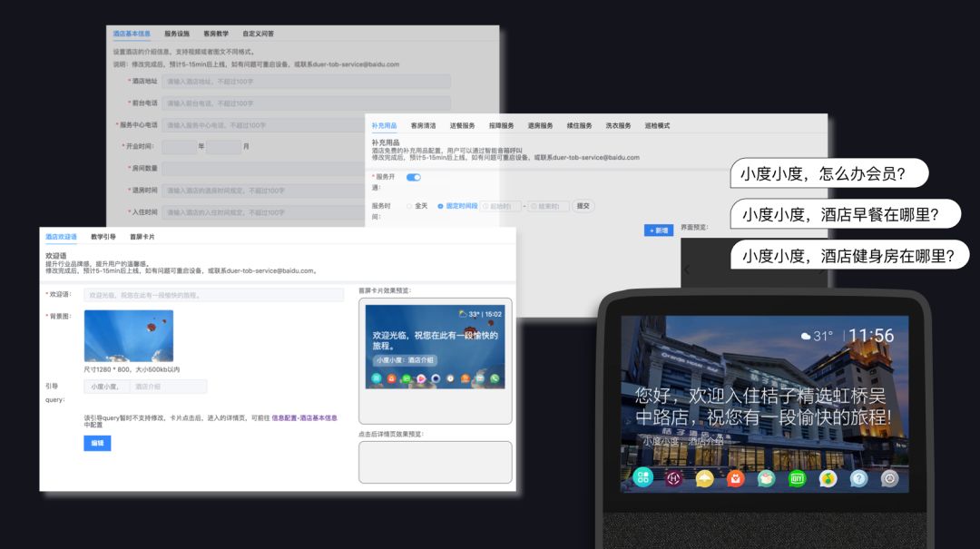Image resolution: width=980 pixels, height=549 pixels.
Task: Toggle the 服务开通 switch
Action: click(414, 177)
